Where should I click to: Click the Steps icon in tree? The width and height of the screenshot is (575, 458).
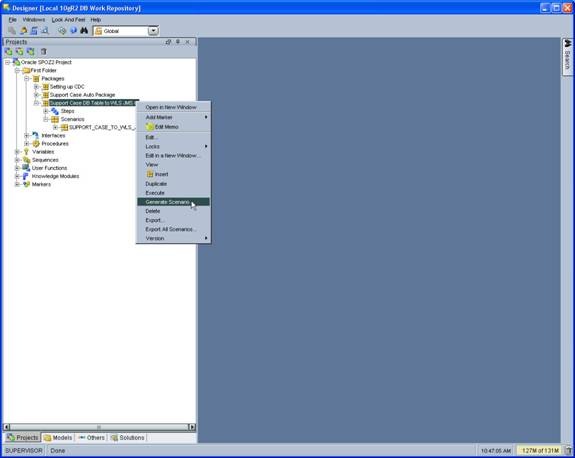tap(55, 111)
